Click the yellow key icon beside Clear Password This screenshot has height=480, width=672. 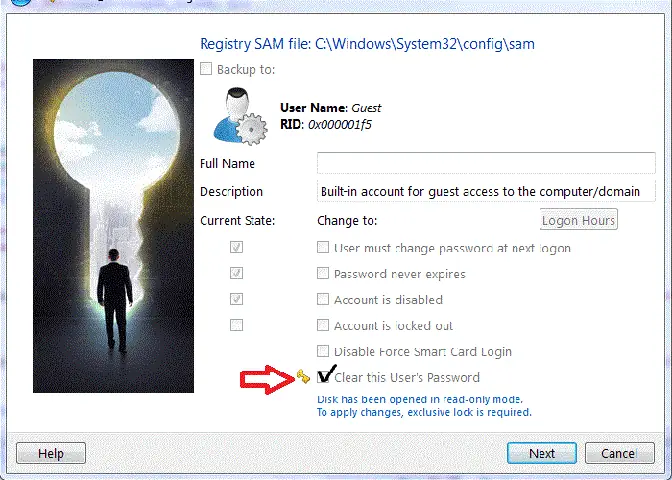click(303, 377)
